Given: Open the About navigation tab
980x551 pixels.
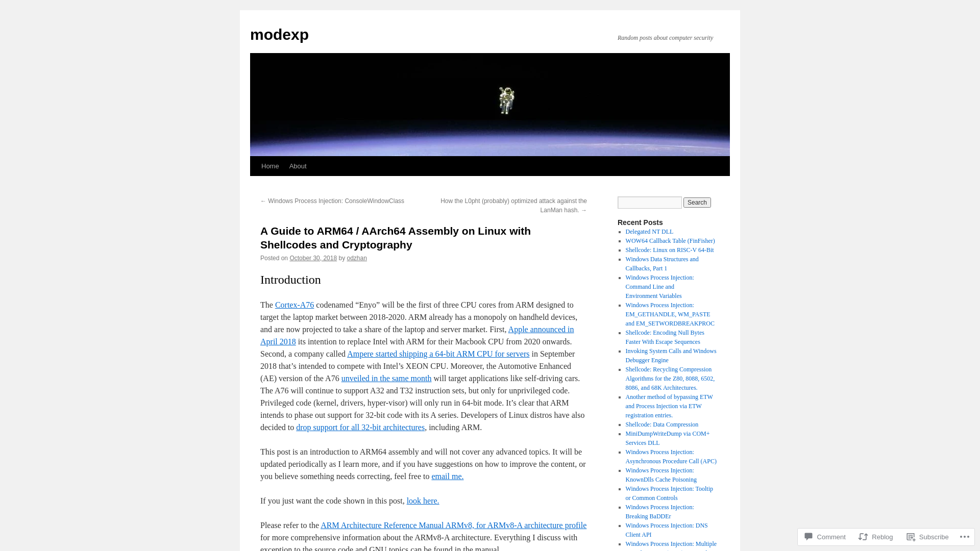Looking at the screenshot, I should tap(298, 166).
